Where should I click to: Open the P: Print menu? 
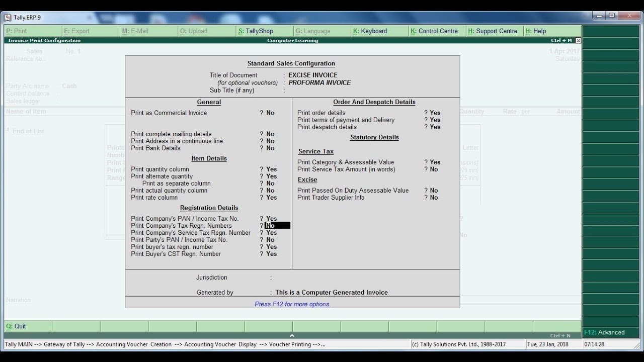(33, 31)
